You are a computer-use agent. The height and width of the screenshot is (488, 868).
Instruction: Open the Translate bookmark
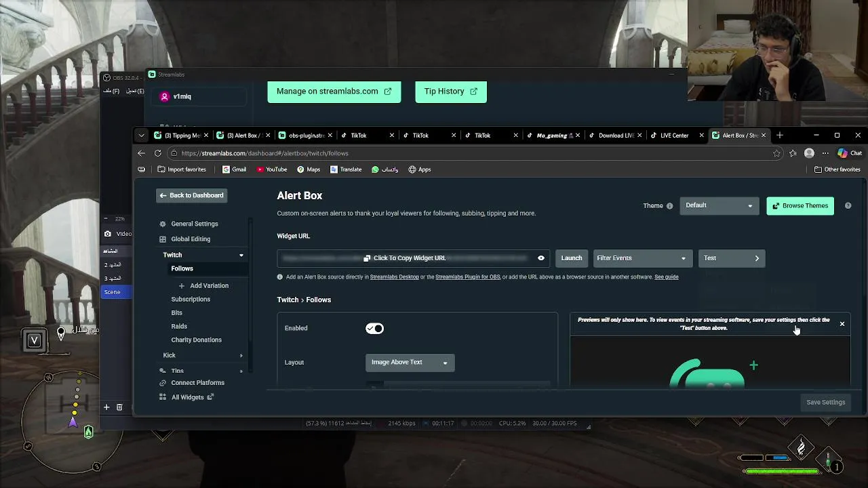tap(346, 169)
